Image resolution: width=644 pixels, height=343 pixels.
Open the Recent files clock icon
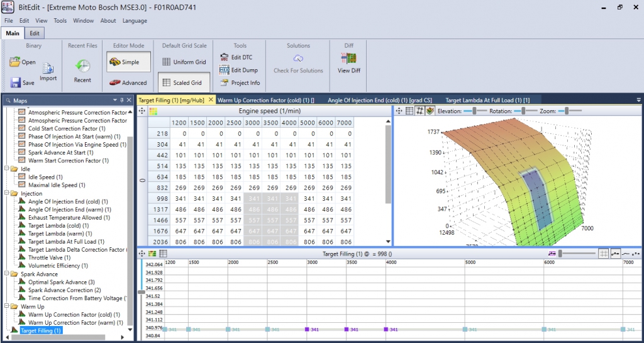[x=82, y=66]
